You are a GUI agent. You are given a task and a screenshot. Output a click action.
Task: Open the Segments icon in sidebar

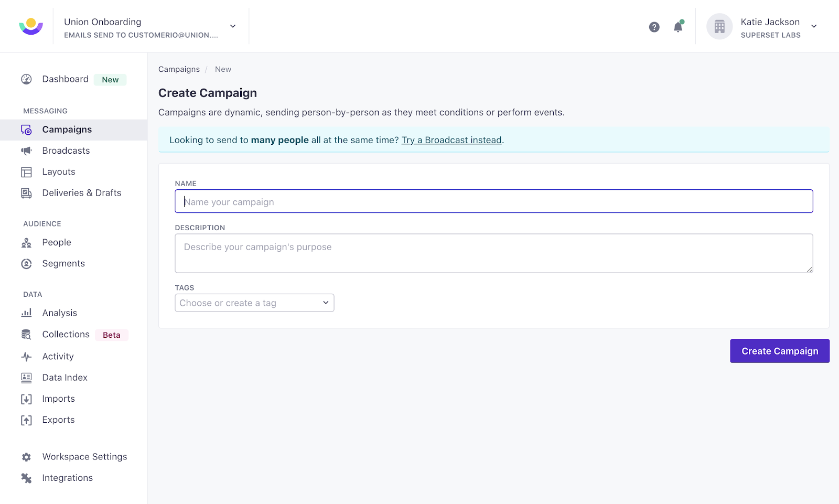pos(26,264)
